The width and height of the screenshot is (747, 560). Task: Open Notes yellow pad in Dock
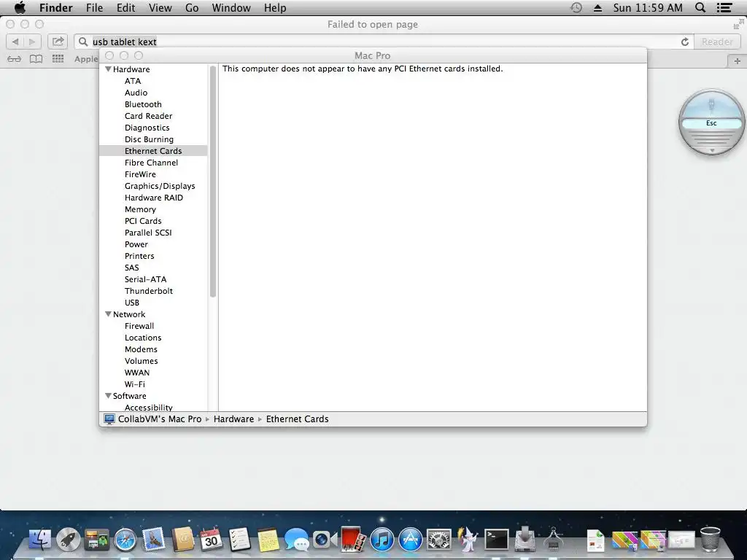(268, 540)
